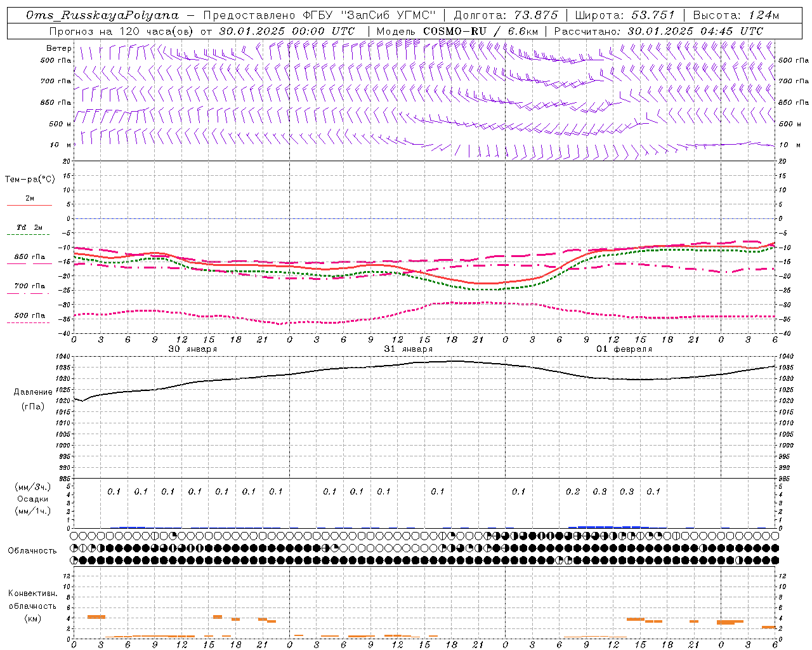812x650 pixels.
Task: Click the calculation time Рассчитано: 30.01.2025 04:45 UTC
Action: click(x=658, y=31)
